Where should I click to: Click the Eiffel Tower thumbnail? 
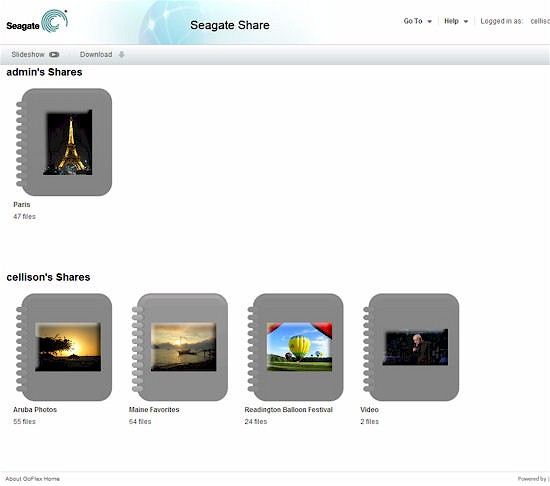click(68, 142)
